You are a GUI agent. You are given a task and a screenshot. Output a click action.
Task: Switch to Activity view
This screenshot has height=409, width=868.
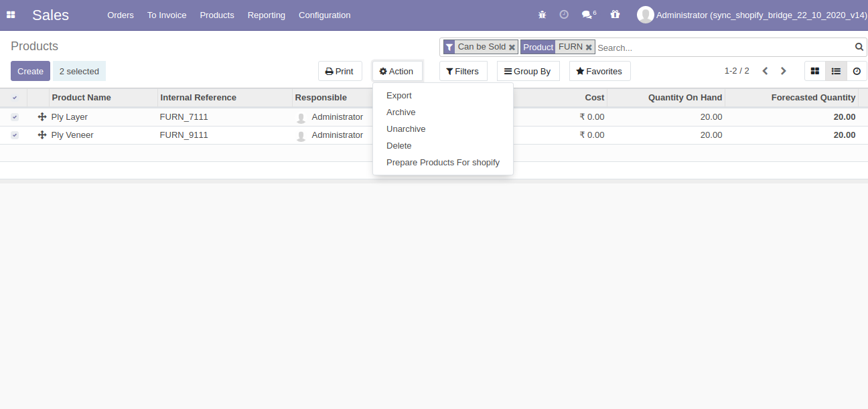pyautogui.click(x=857, y=71)
